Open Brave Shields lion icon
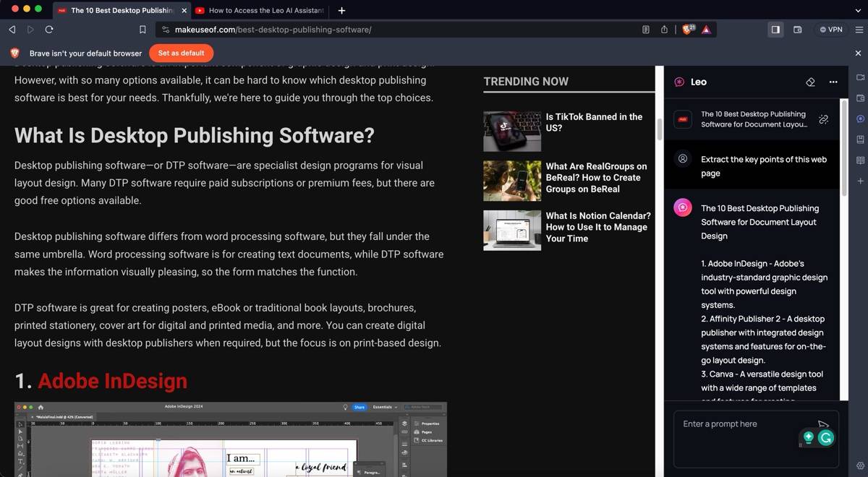This screenshot has height=477, width=868. click(688, 30)
